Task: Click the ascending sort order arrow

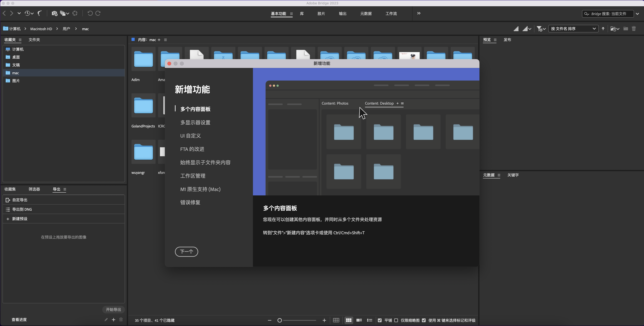Action: (603, 29)
